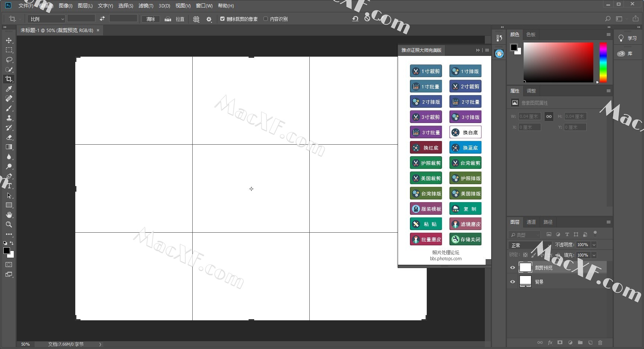Toggle lock transparent pixels

[525, 255]
